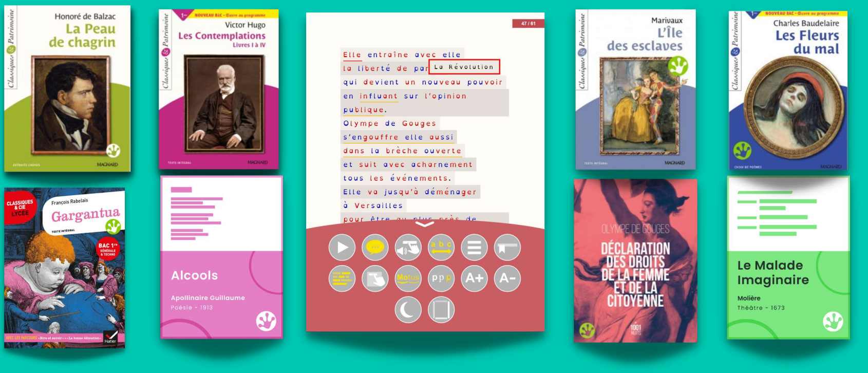Toggle the abc letter spacing icon

(x=441, y=248)
